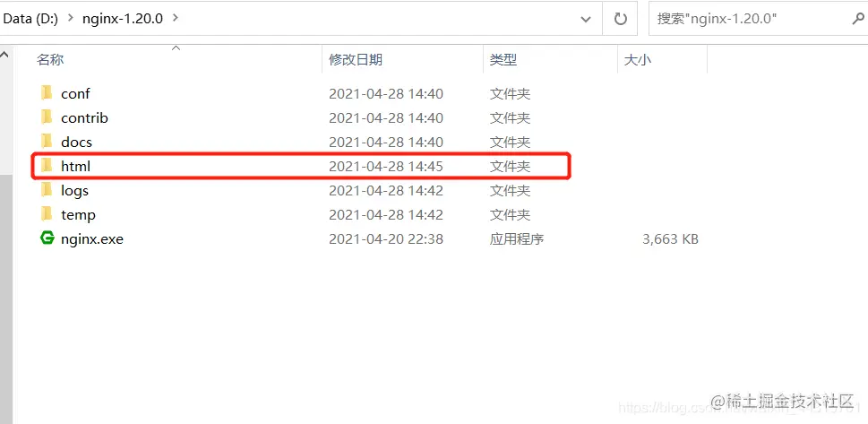Click the 应用程序 type of nginx.exe
Image resolution: width=868 pixels, height=424 pixels.
pos(517,239)
